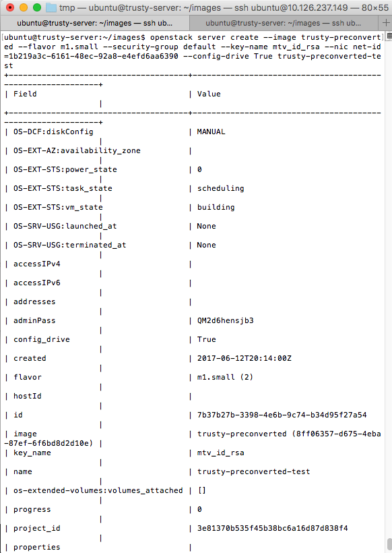392x553 pixels.
Task: Minimize the window with yellow button
Action: tap(24, 7)
